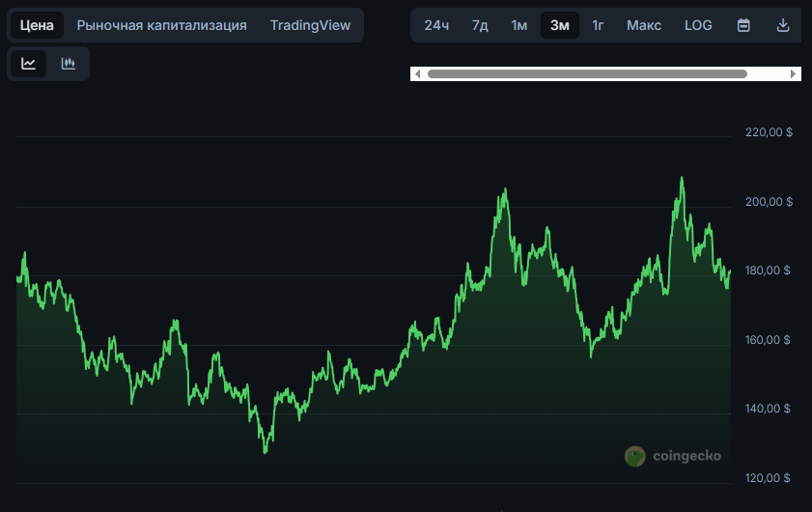Switch to line chart view

29,64
